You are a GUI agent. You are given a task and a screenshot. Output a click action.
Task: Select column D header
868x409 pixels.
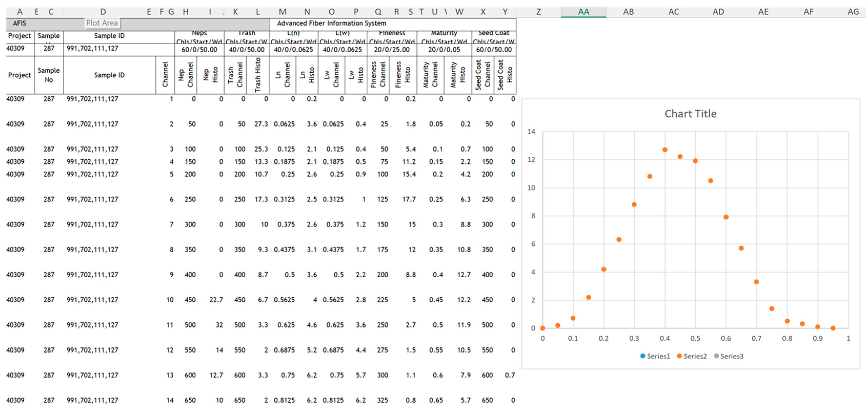point(103,12)
